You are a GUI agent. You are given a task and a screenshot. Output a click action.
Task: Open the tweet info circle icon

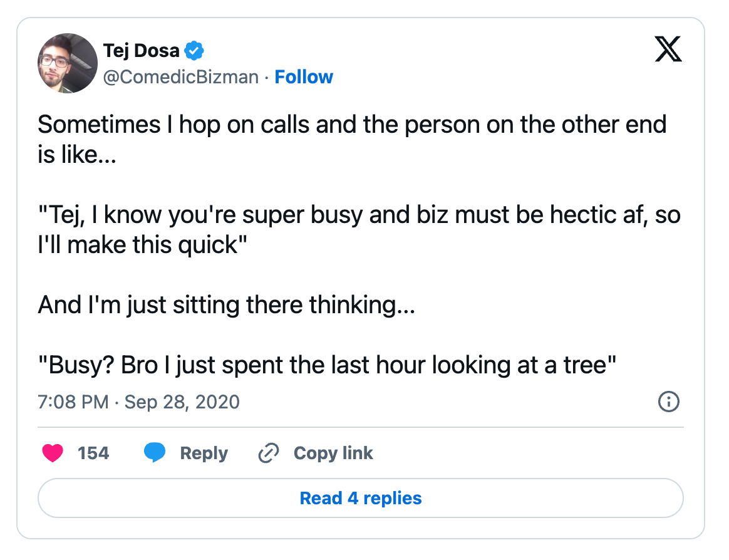[669, 402]
